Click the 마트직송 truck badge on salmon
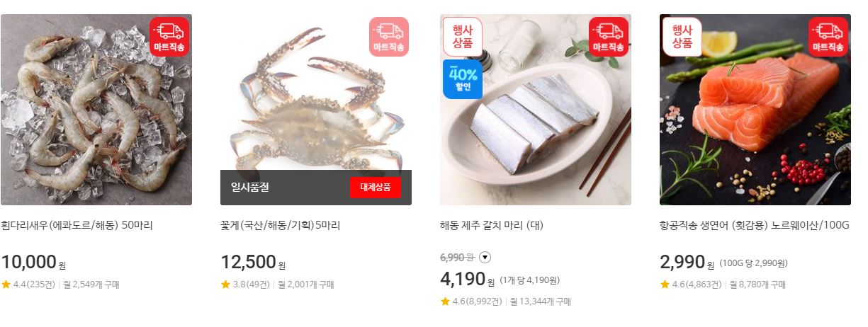This screenshot has height=327, width=868. click(828, 37)
